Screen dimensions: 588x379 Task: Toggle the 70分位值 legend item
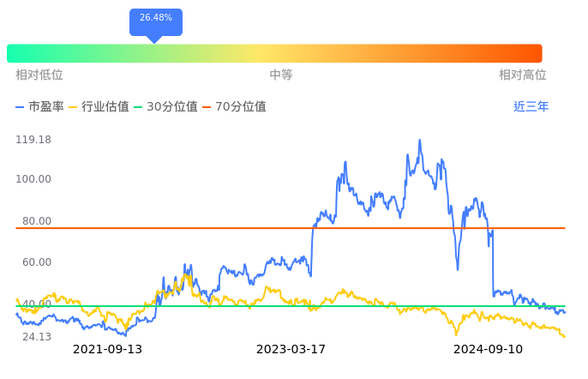coord(234,107)
